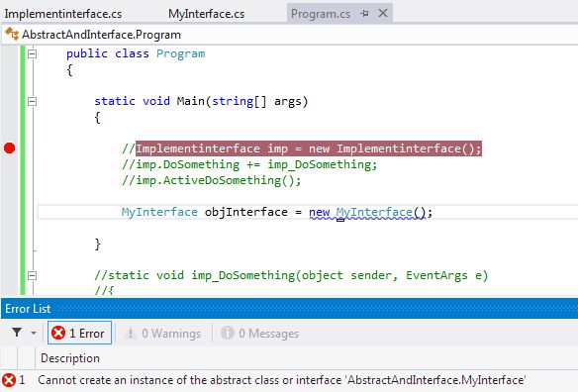
Task: Click the Main(string[] args) method signature
Action: point(241,101)
